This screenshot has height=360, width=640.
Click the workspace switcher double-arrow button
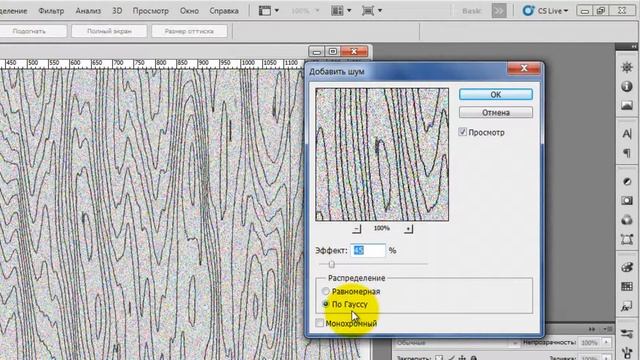click(499, 11)
